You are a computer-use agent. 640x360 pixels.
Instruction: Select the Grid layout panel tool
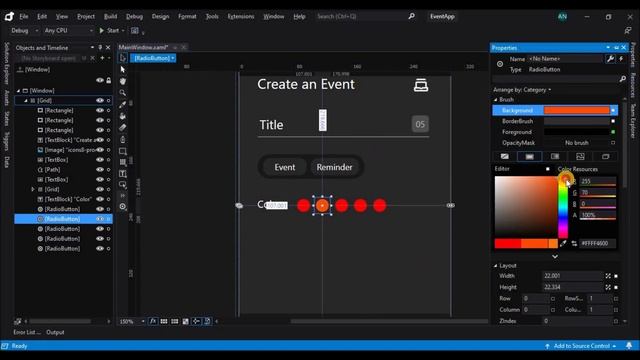coord(122,162)
